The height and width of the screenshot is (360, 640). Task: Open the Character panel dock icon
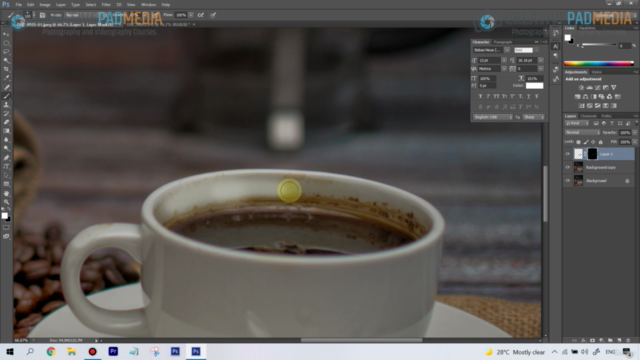point(556,46)
